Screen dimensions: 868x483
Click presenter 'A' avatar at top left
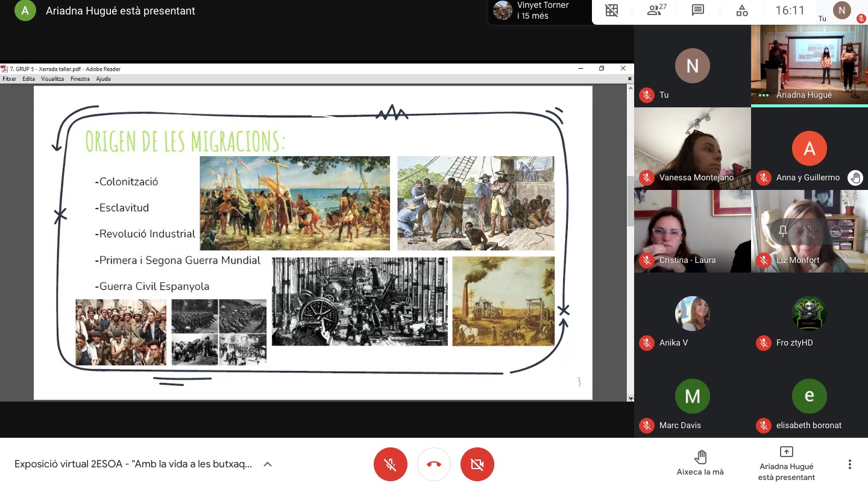25,10
